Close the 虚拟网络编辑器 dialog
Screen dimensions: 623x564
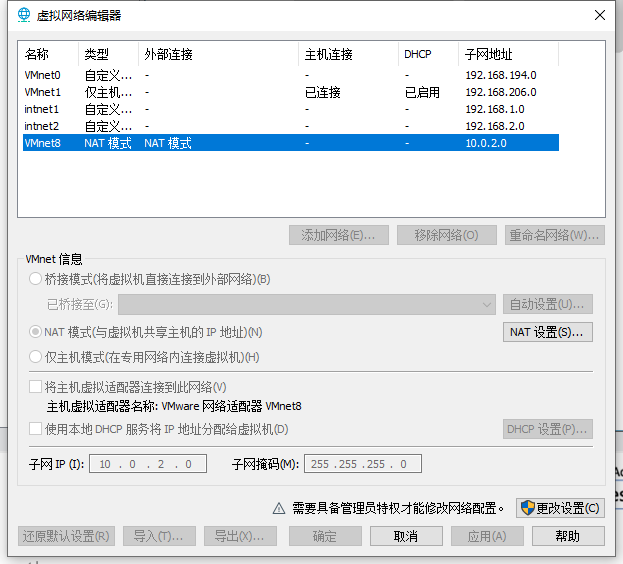(600, 15)
